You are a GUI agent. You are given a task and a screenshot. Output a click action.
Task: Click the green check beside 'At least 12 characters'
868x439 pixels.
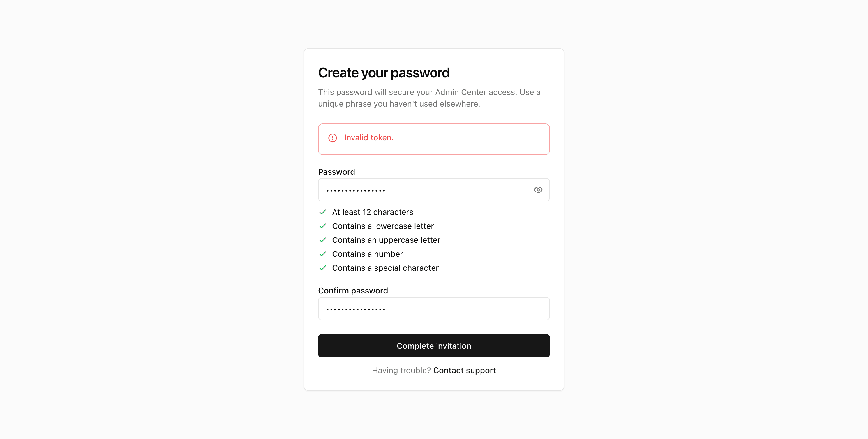[322, 212]
